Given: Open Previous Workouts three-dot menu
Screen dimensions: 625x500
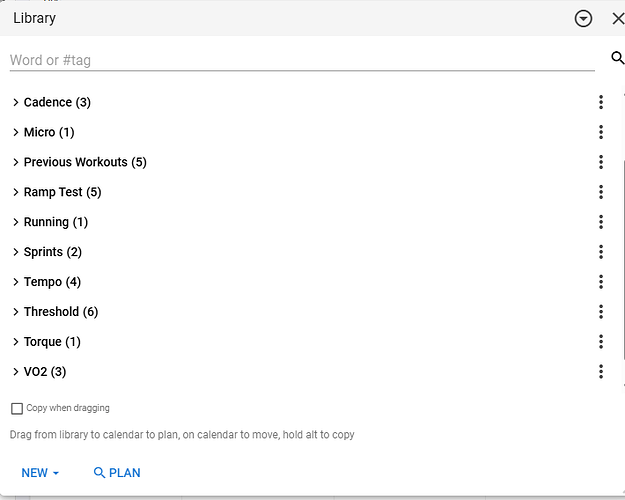Looking at the screenshot, I should tap(601, 162).
